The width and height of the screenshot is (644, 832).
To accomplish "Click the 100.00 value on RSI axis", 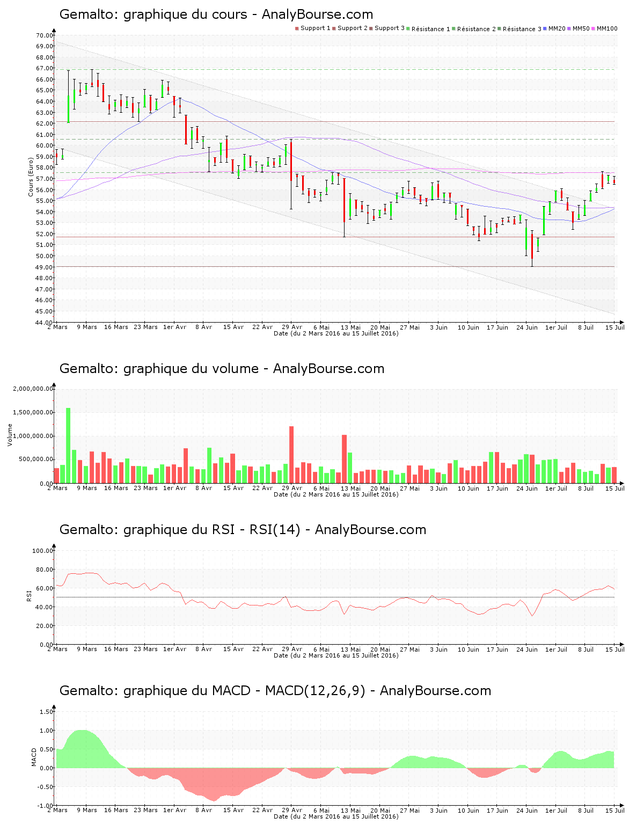I will pyautogui.click(x=43, y=551).
